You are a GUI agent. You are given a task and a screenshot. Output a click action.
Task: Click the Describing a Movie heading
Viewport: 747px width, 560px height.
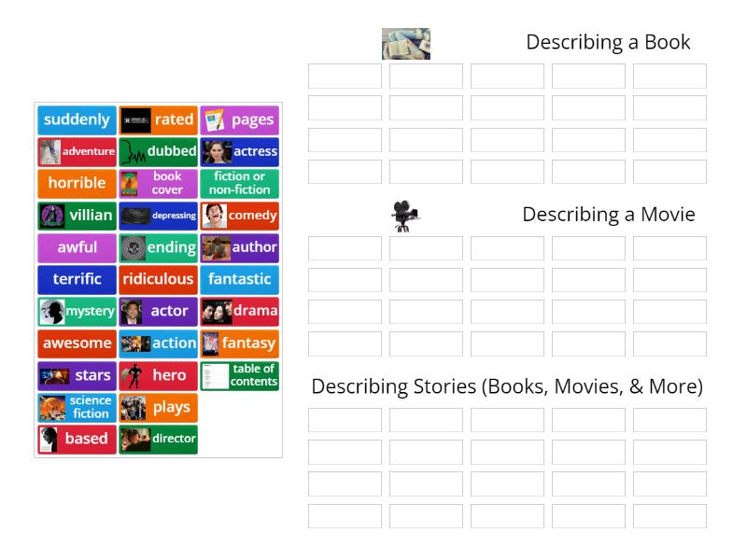pos(608,214)
